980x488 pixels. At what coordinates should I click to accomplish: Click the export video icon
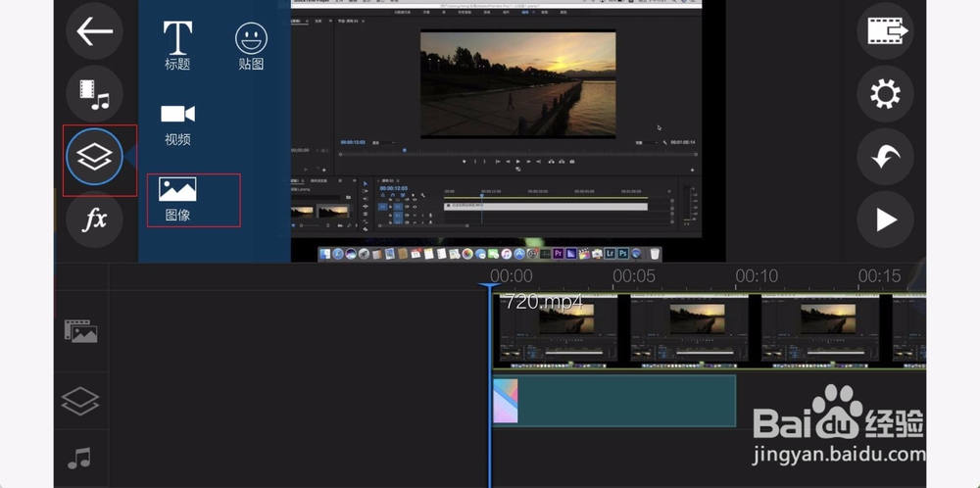coord(884,31)
